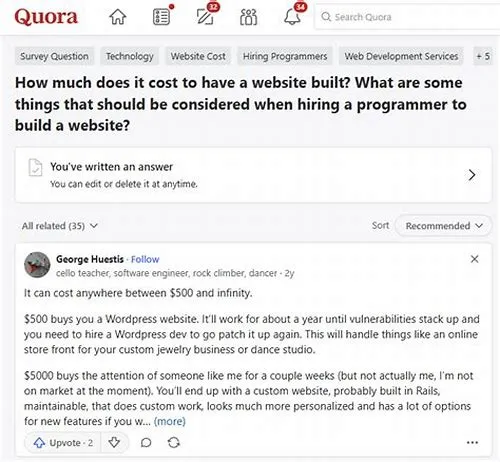Screen dimensions: 500x462
Task: Open the notifications bell
Action: [292, 17]
